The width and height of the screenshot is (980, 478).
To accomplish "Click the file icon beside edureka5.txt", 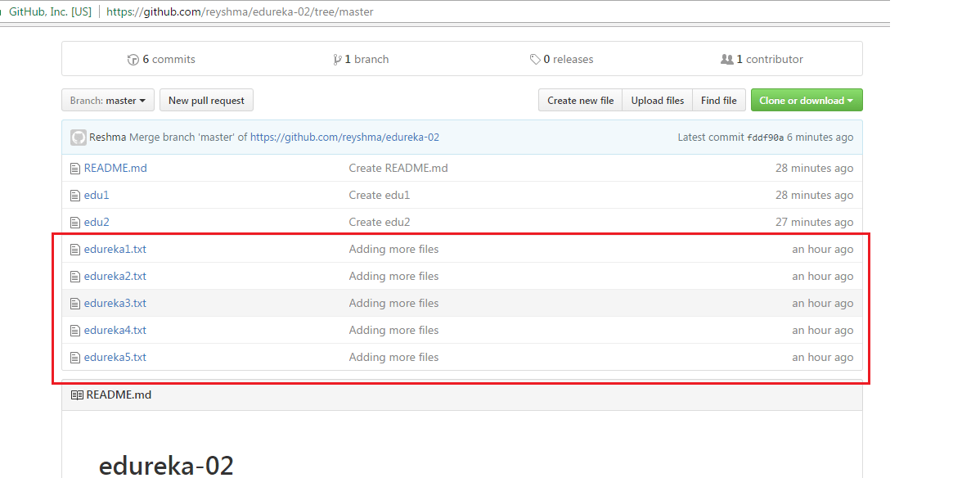I will (75, 357).
